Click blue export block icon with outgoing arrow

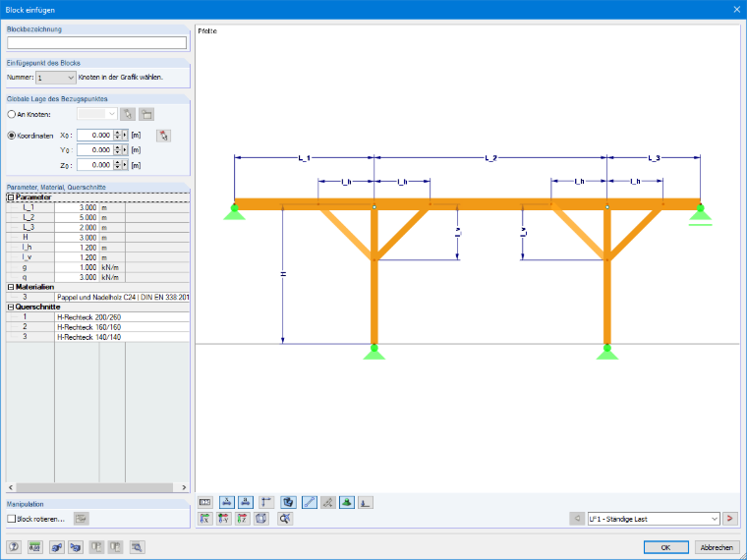coord(57,547)
